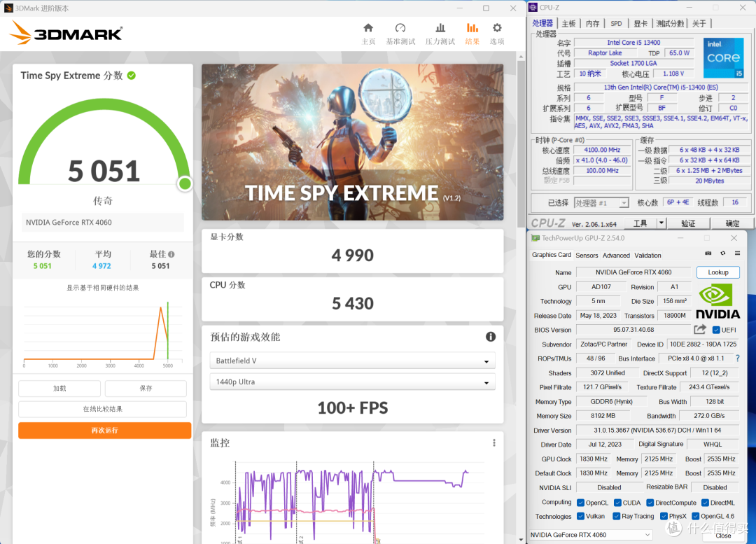This screenshot has height=544, width=756.
Task: Switch to the GPU-Z Sensors tab
Action: [587, 255]
